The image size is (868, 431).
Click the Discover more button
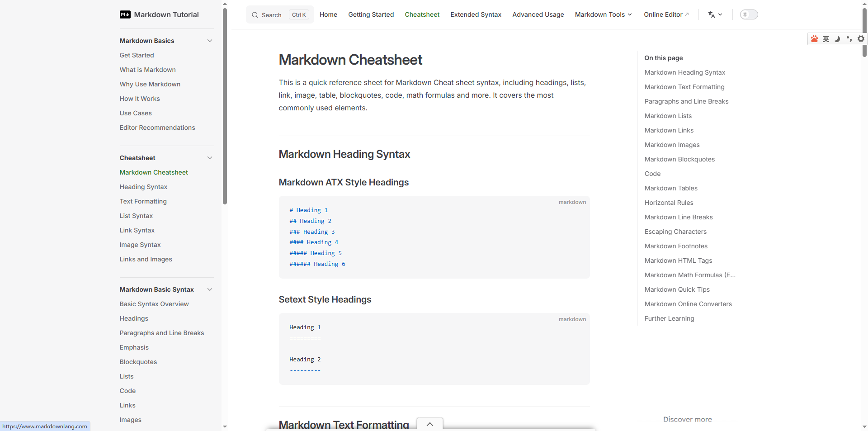coord(687,419)
